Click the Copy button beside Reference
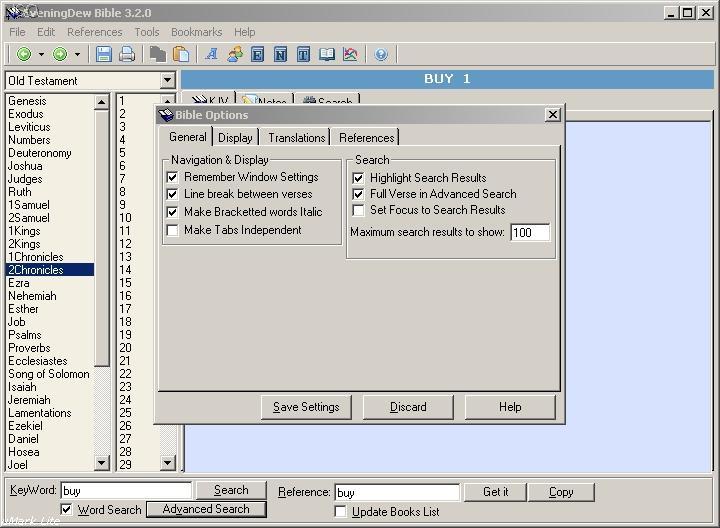The width and height of the screenshot is (720, 528). [561, 492]
